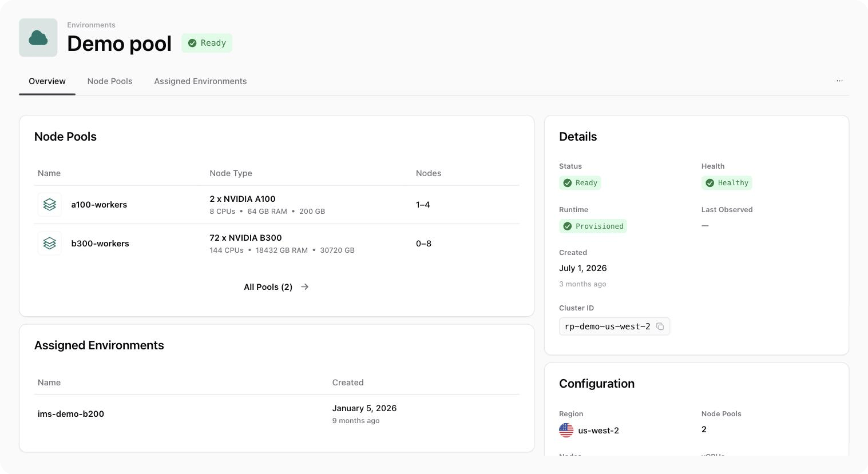Screen dimensions: 868x474
Task: Click the July 1, 2026 created date
Action: pos(583,268)
